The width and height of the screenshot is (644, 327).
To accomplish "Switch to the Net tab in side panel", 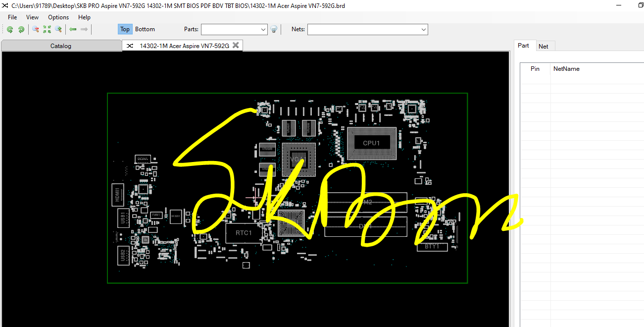I will [544, 46].
